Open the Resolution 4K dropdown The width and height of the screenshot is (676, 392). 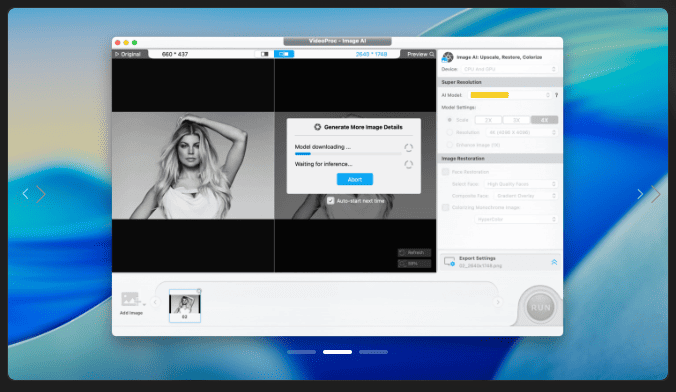tap(522, 132)
